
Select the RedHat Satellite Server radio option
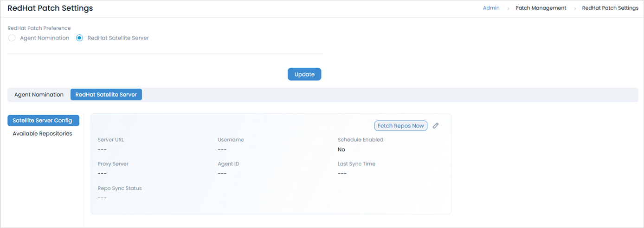point(79,38)
